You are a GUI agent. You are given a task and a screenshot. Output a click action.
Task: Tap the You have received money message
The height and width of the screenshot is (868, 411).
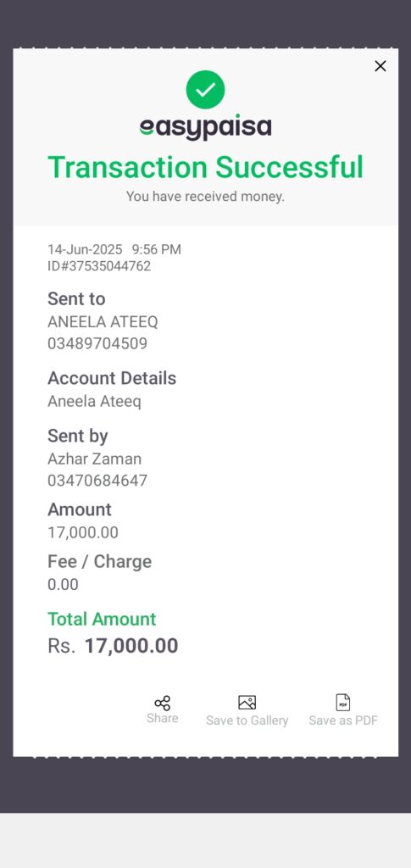pyautogui.click(x=205, y=197)
